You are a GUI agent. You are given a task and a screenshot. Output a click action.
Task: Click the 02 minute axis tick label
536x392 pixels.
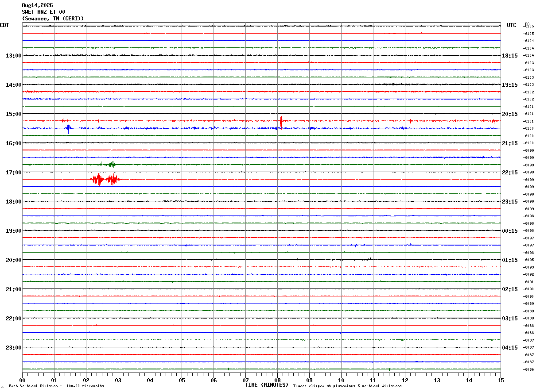[86, 380]
